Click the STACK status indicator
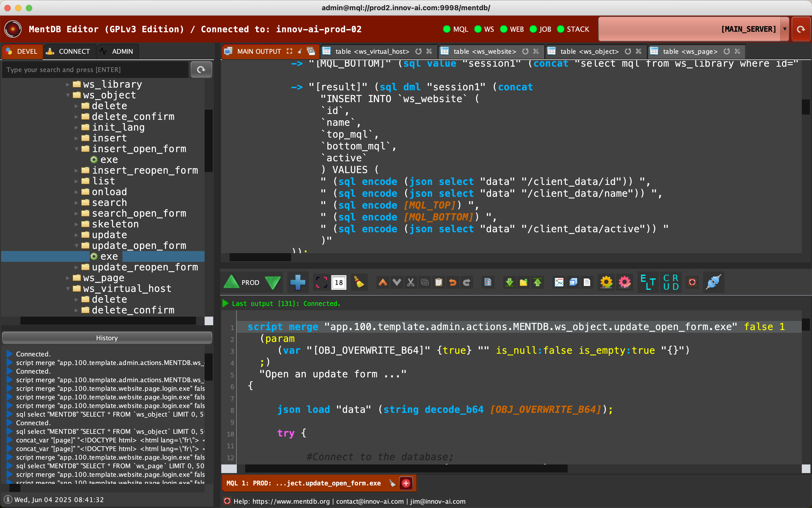This screenshot has width=812, height=508. (574, 29)
